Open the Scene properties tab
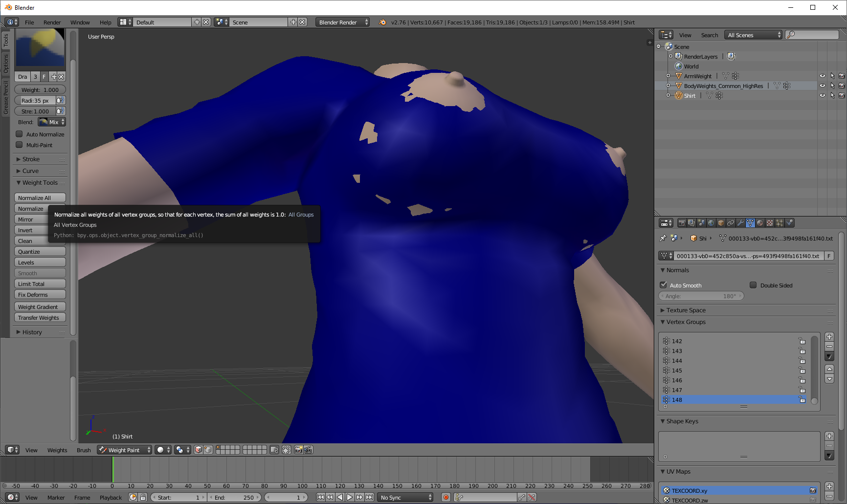Image resolution: width=847 pixels, height=504 pixels. point(701,223)
